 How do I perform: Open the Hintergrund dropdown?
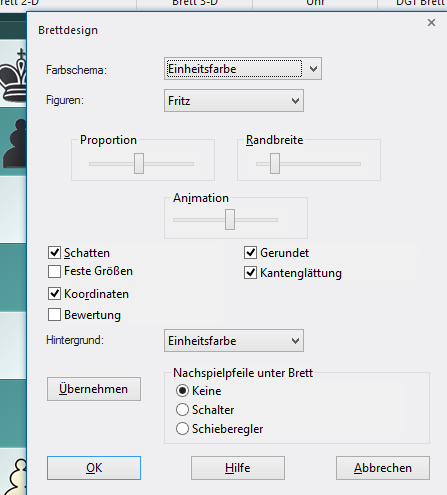(x=234, y=341)
